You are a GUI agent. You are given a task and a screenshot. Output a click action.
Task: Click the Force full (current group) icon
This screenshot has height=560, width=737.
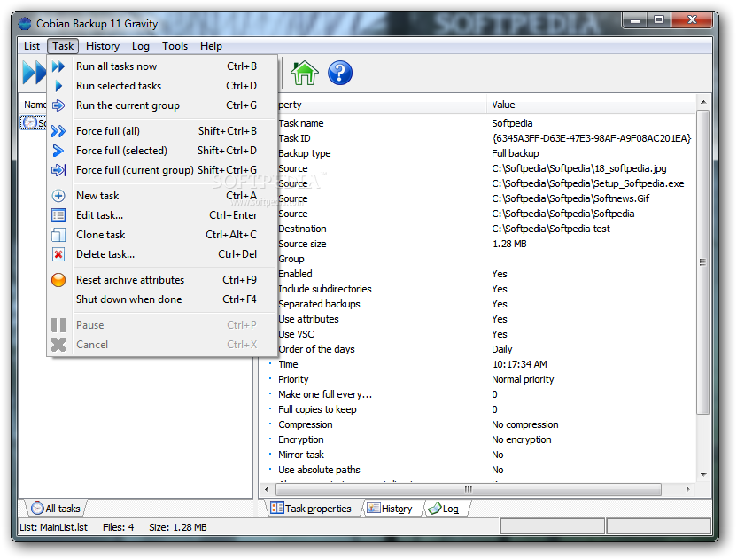click(x=58, y=170)
